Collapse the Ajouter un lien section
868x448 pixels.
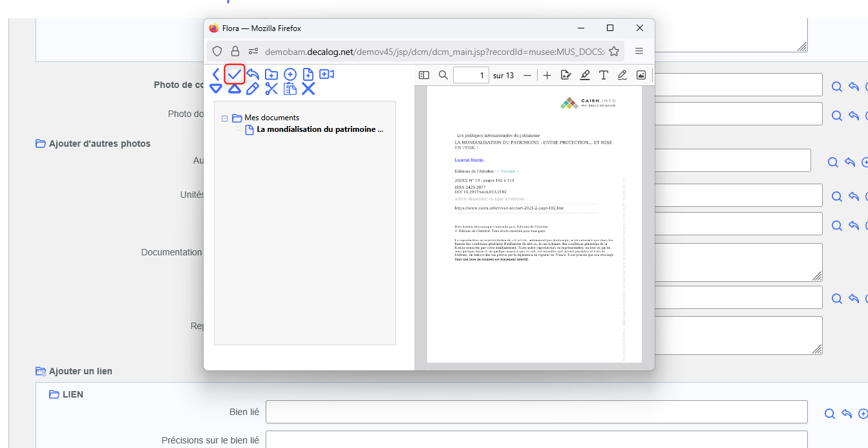click(x=41, y=371)
